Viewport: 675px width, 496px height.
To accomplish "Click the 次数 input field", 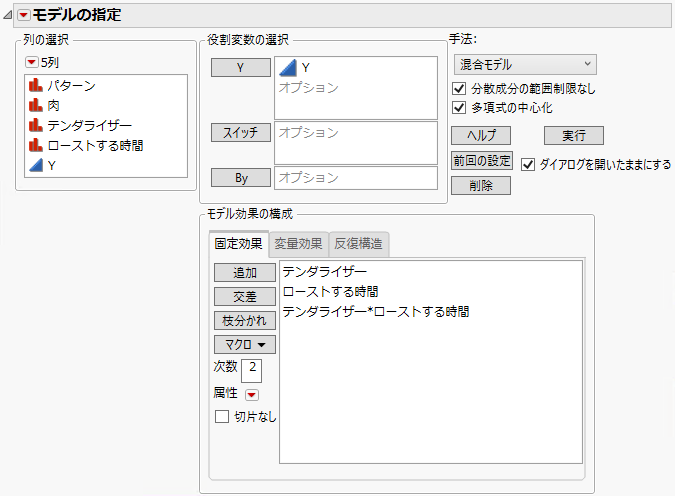I will pyautogui.click(x=252, y=369).
